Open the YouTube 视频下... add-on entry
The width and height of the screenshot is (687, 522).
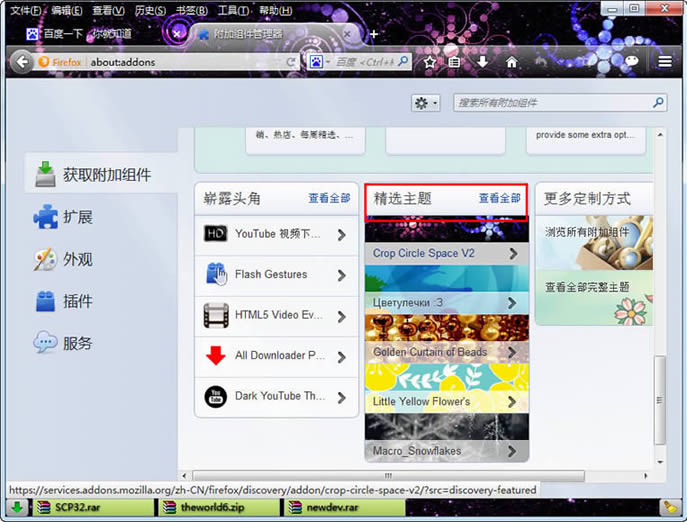coord(276,234)
